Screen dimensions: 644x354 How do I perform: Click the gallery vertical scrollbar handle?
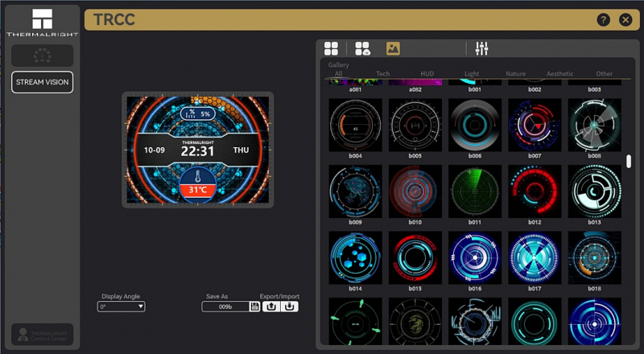point(629,161)
